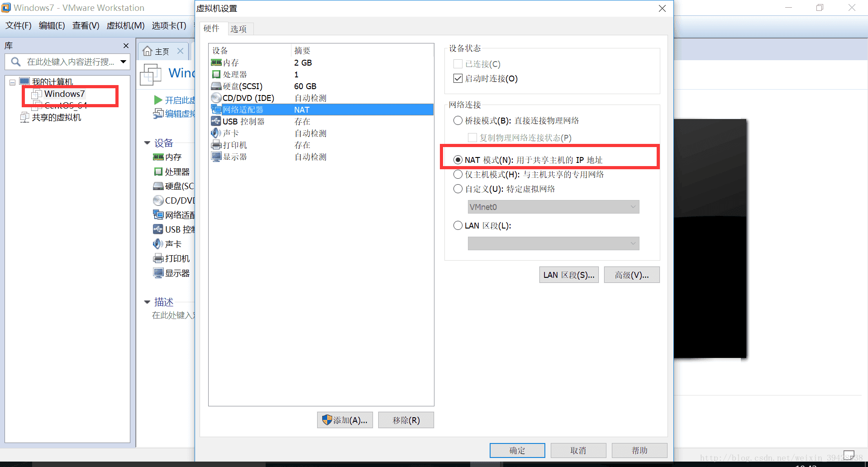Click the 高级(V)... button

tap(632, 275)
